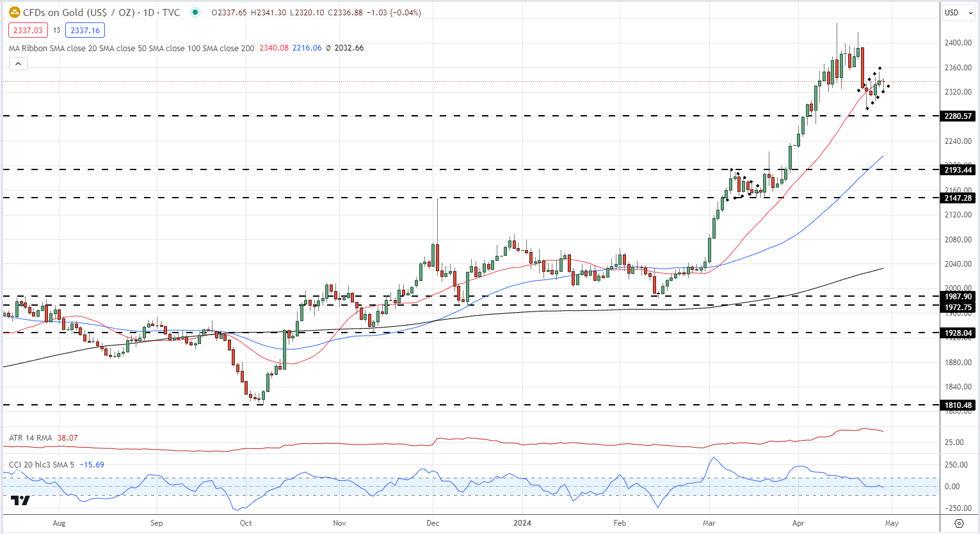The width and height of the screenshot is (980, 534).
Task: Open chart settings gear icon
Action: 959,523
